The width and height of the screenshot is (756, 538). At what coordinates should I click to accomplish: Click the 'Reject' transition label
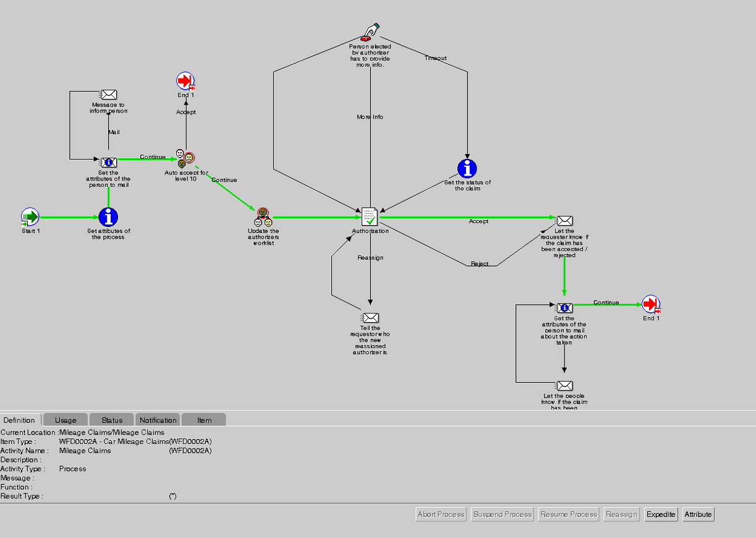[480, 264]
